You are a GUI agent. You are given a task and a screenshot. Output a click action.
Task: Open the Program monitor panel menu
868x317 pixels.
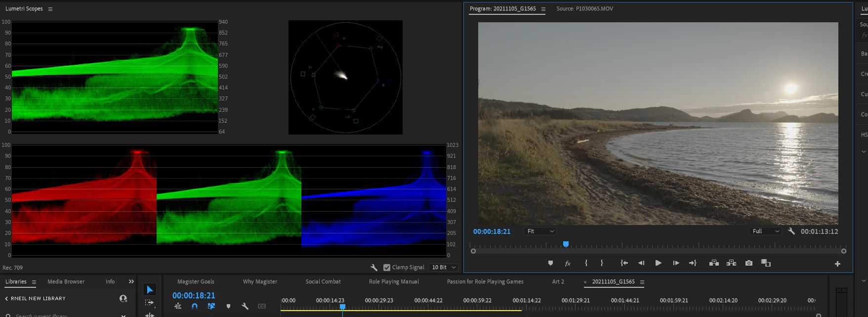543,9
